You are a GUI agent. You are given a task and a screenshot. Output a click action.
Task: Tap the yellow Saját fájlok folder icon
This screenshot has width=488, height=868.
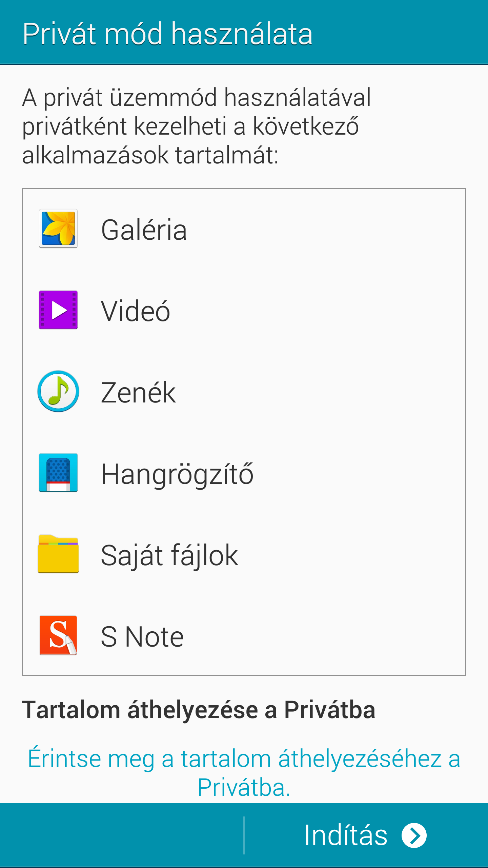tap(58, 554)
